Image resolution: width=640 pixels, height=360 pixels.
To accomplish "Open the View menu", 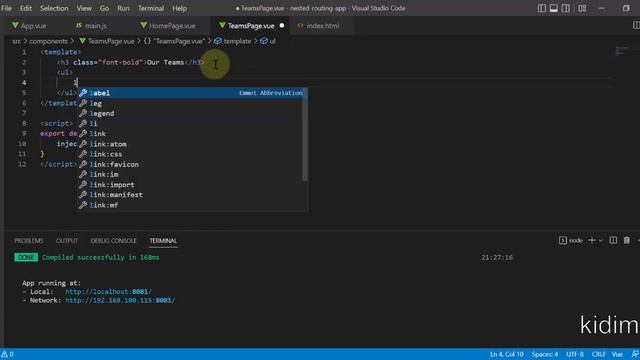I will pyautogui.click(x=84, y=8).
